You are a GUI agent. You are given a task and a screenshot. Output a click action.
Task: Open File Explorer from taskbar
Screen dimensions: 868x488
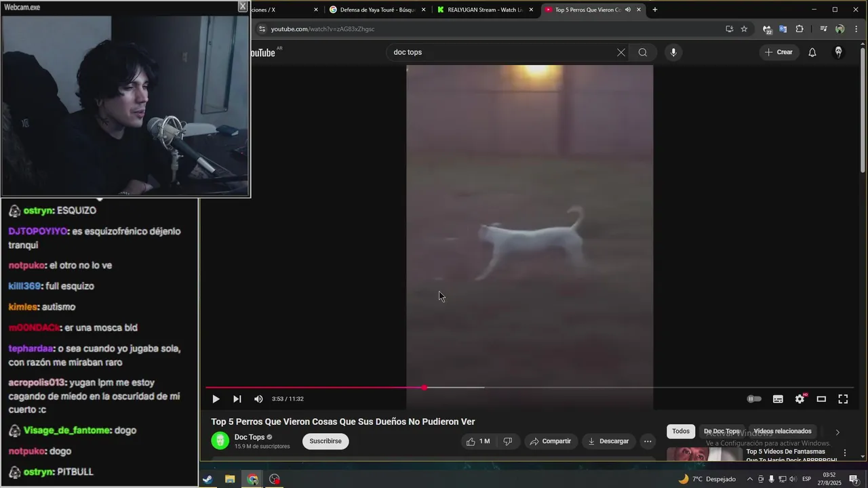[x=230, y=479]
